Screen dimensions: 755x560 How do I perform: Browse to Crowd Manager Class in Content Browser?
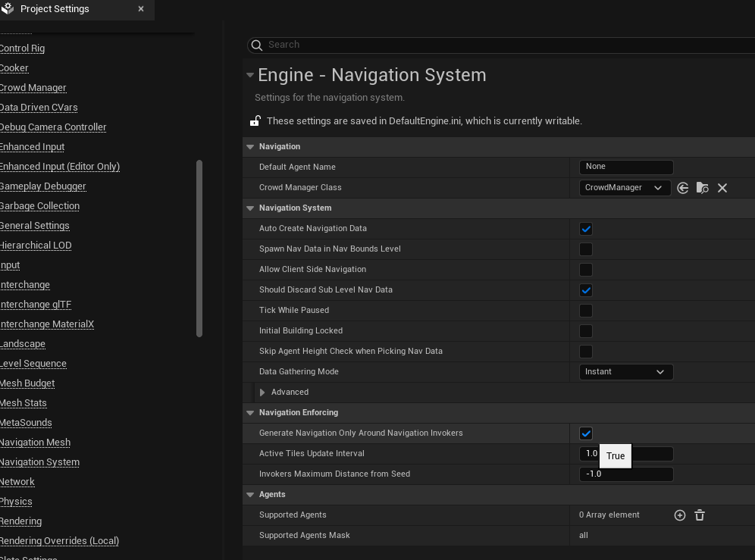[x=702, y=188]
